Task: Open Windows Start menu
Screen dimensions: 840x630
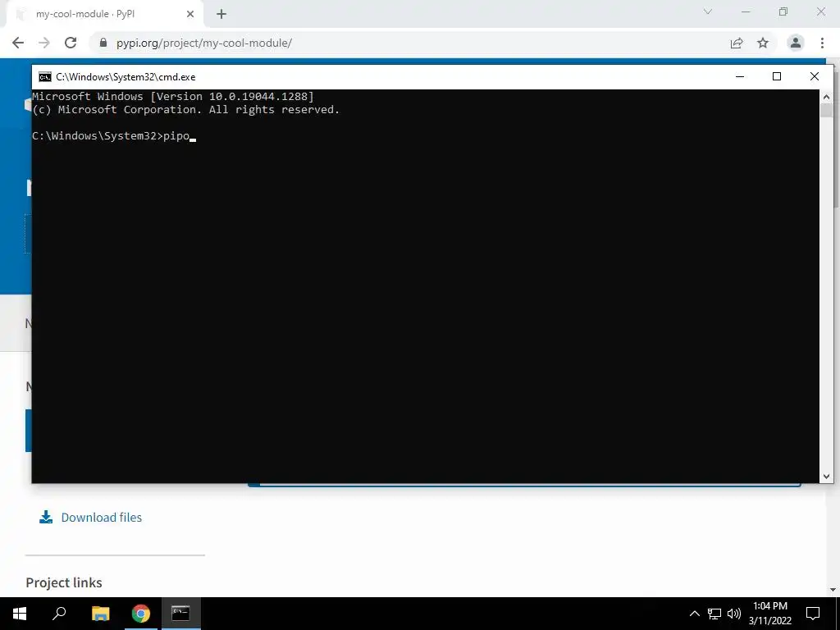Action: pos(20,614)
